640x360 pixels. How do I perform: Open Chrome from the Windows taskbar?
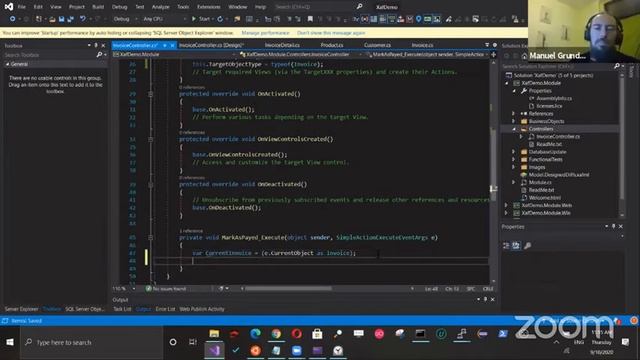tap(276, 334)
